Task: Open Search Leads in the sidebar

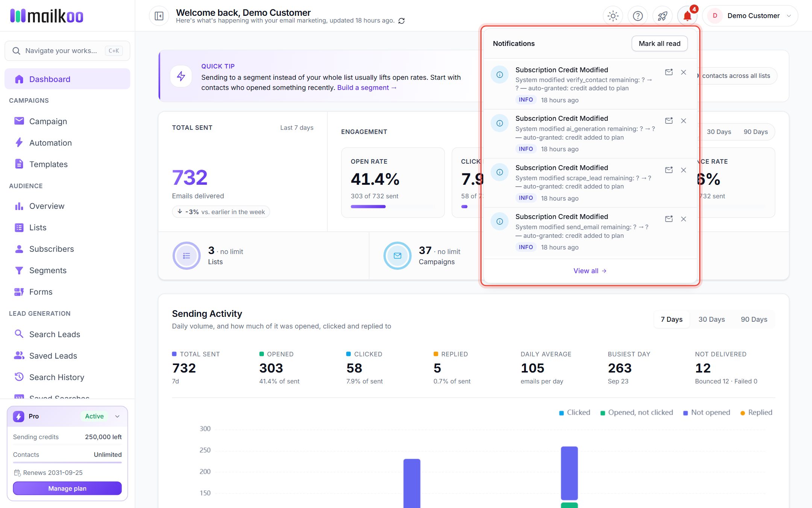Action: (67, 334)
